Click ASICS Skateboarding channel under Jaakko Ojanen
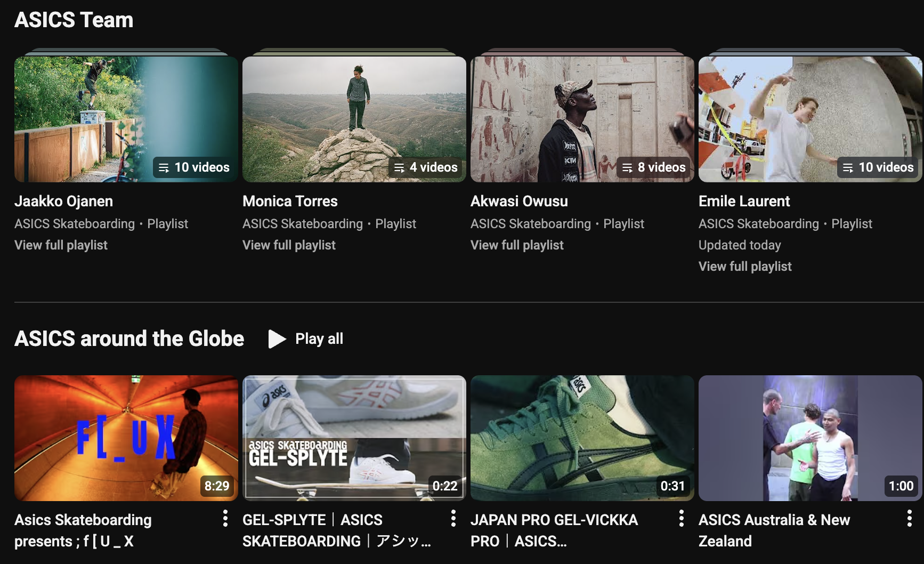This screenshot has height=564, width=924. pos(75,224)
